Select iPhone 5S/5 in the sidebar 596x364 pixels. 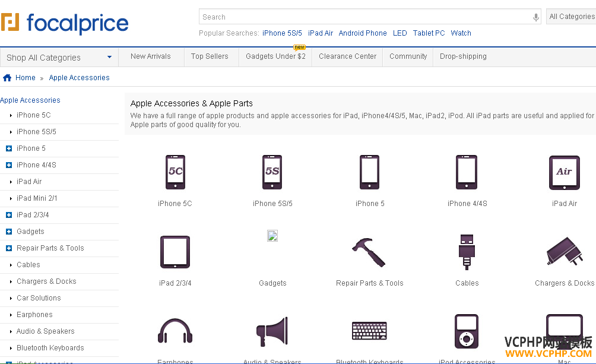point(36,132)
